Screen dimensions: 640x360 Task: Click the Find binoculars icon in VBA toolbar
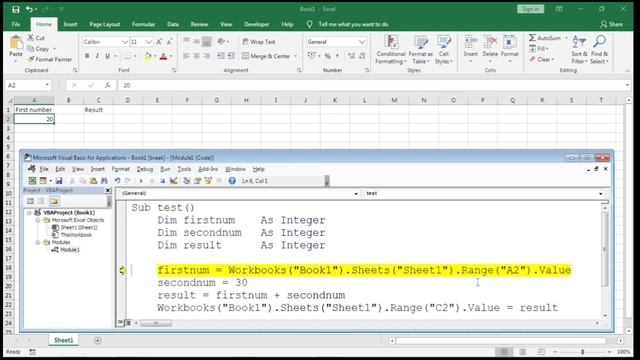tap(104, 181)
